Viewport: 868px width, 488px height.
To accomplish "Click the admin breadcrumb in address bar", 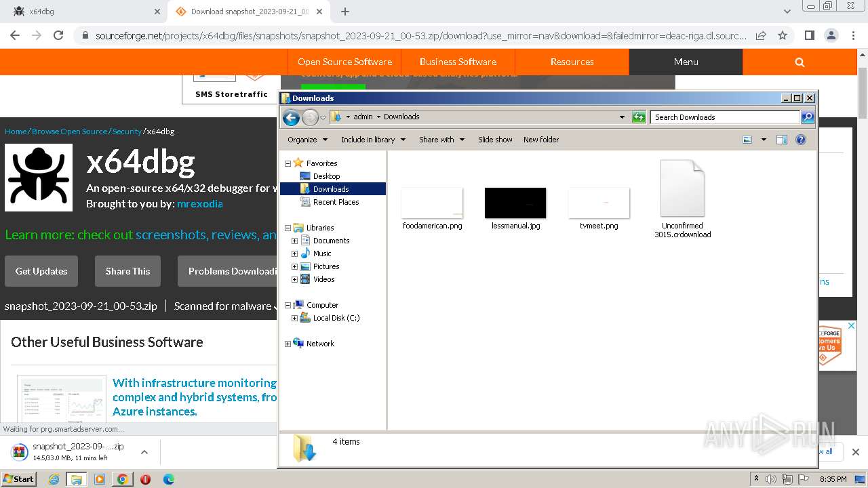I will point(363,117).
